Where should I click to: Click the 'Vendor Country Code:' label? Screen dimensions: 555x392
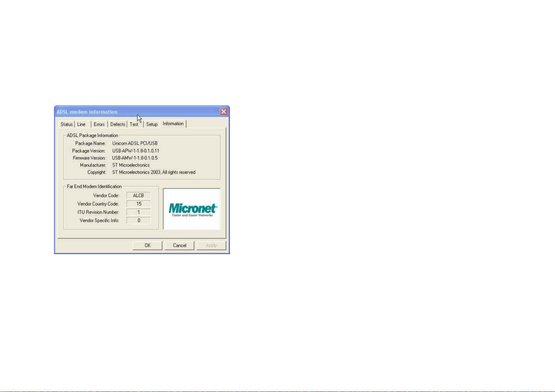point(98,204)
